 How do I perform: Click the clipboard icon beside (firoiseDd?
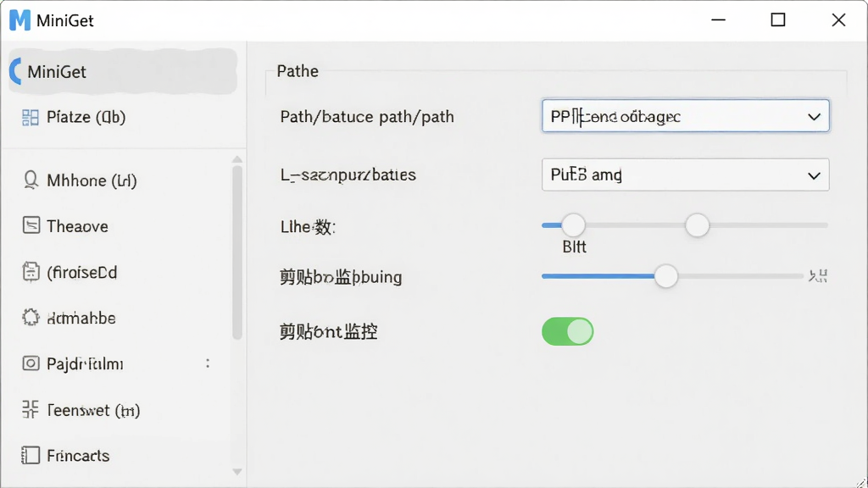tap(31, 272)
